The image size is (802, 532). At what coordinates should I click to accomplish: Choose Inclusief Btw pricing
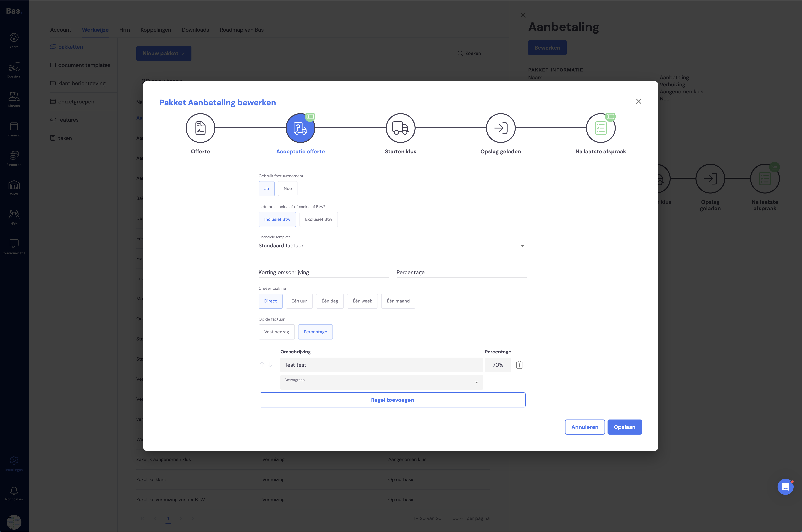tap(277, 219)
